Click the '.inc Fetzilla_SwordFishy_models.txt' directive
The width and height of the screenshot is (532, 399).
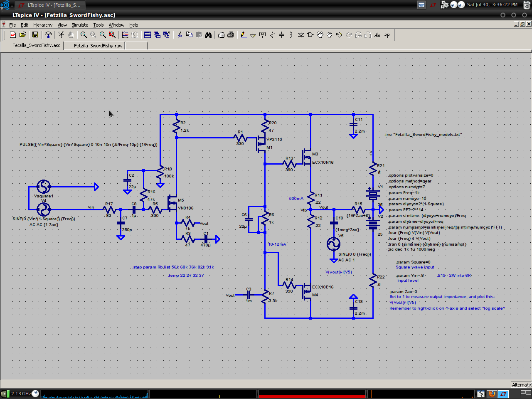pyautogui.click(x=424, y=135)
